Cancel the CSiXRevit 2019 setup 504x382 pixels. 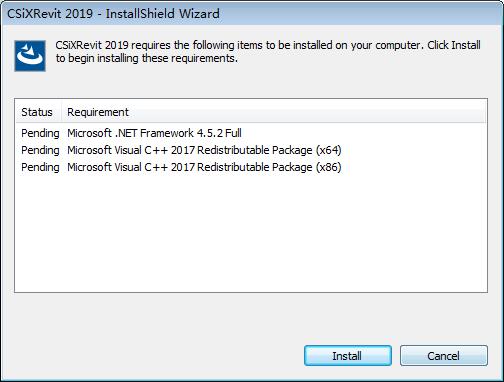coord(444,356)
